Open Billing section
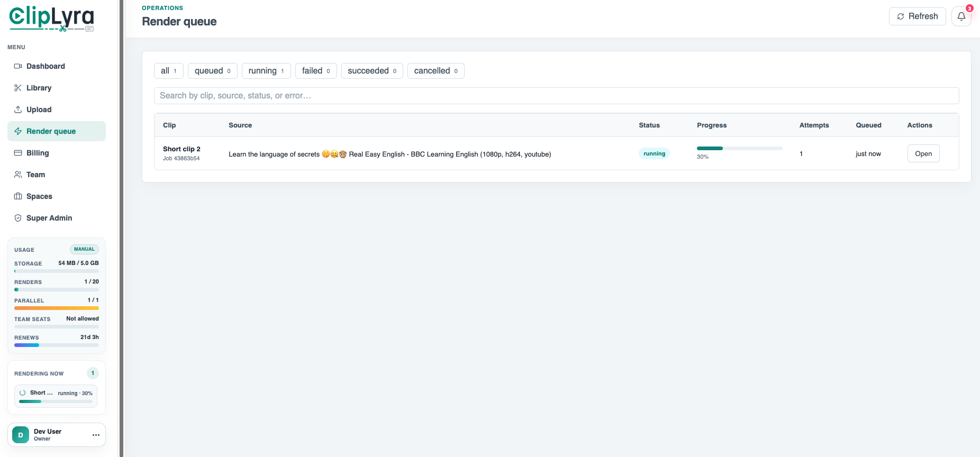 57,153
